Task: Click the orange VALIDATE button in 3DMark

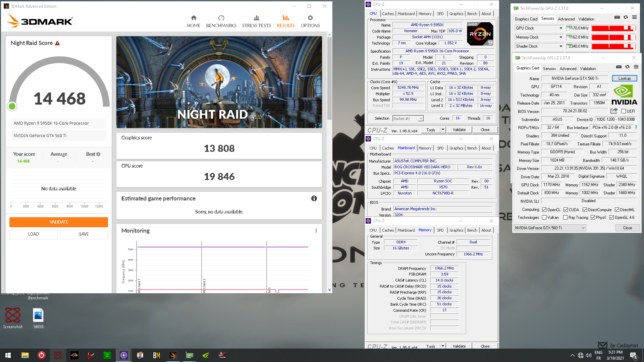Action: [59, 222]
